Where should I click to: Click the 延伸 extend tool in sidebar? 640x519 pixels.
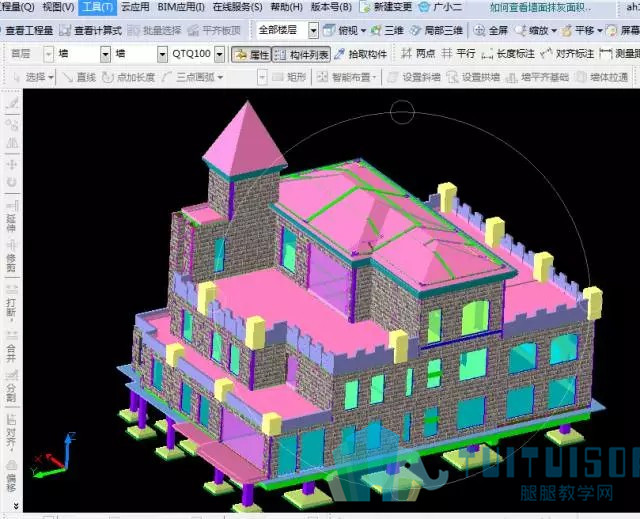pos(11,217)
